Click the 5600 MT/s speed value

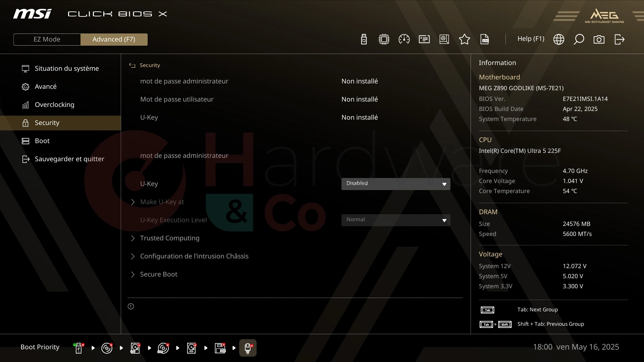coord(577,234)
